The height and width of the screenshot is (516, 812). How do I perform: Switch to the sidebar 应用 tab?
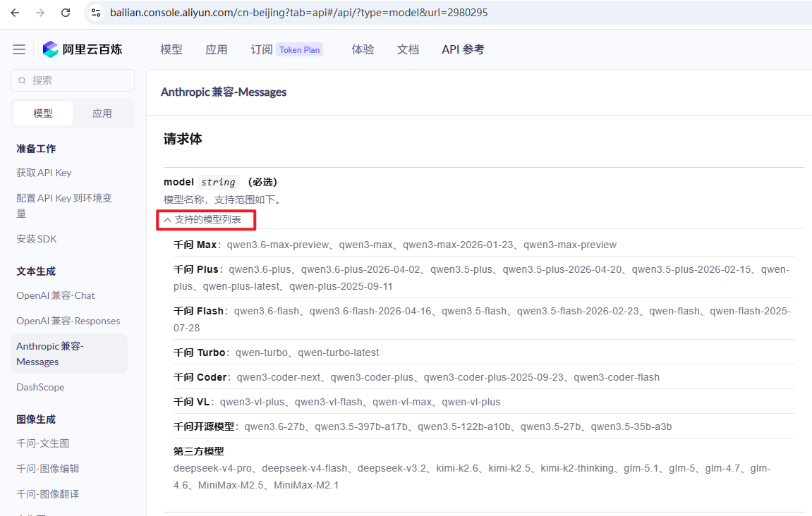click(102, 113)
